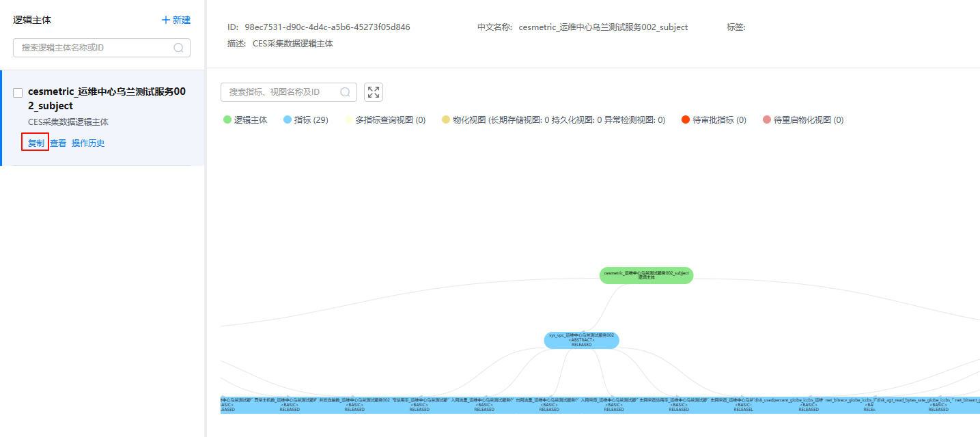The height and width of the screenshot is (437, 980).
Task: Toggle the blue 指标 (29) legend dot
Action: click(288, 119)
